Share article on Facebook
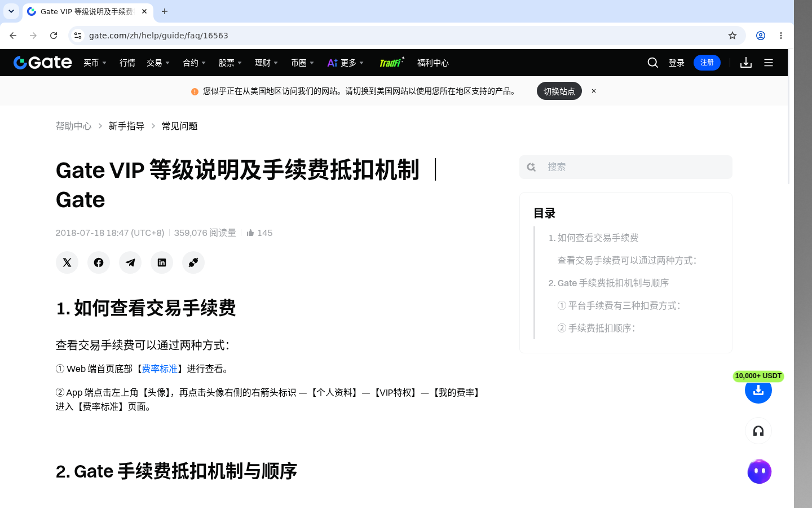The width and height of the screenshot is (812, 508). point(99,262)
